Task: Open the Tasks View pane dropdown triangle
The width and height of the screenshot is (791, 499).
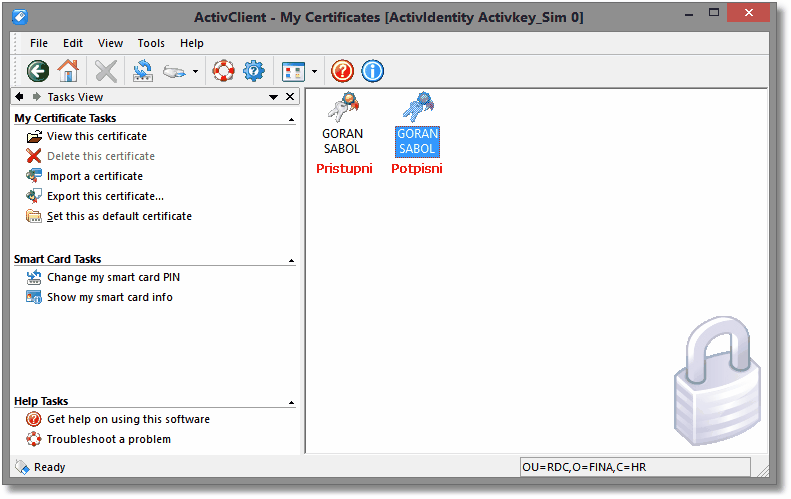Action: click(x=273, y=97)
